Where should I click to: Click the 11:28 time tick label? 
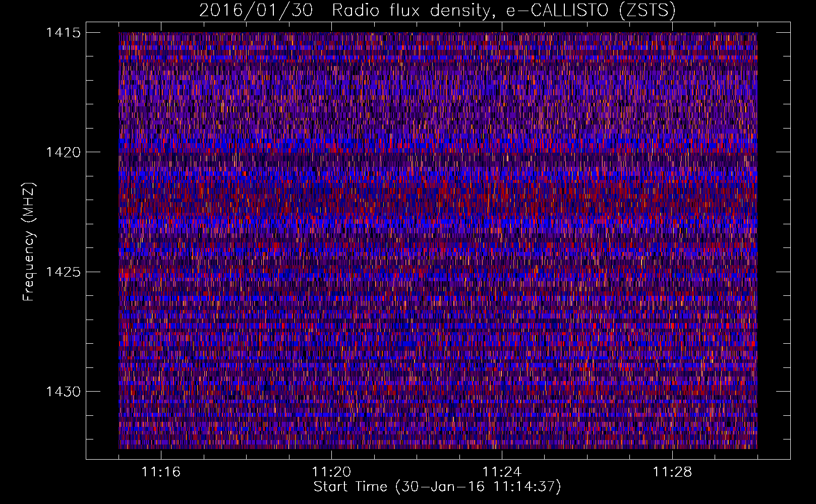(x=672, y=472)
